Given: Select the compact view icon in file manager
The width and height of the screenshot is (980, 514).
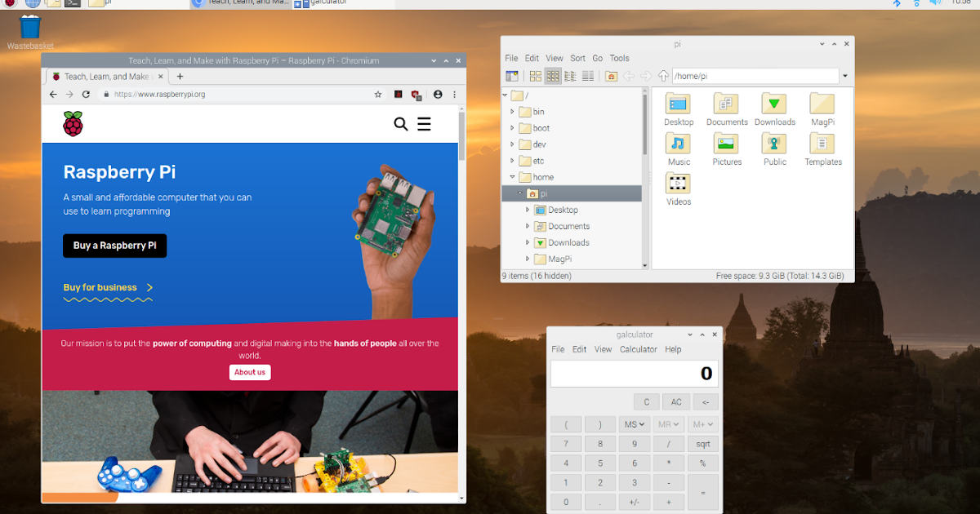Looking at the screenshot, I should 570,75.
